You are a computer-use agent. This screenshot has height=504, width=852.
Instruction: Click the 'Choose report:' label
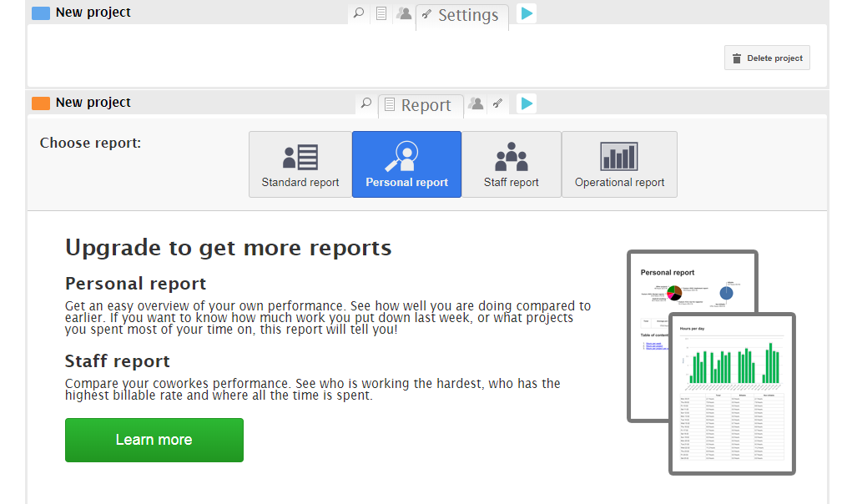tap(90, 143)
